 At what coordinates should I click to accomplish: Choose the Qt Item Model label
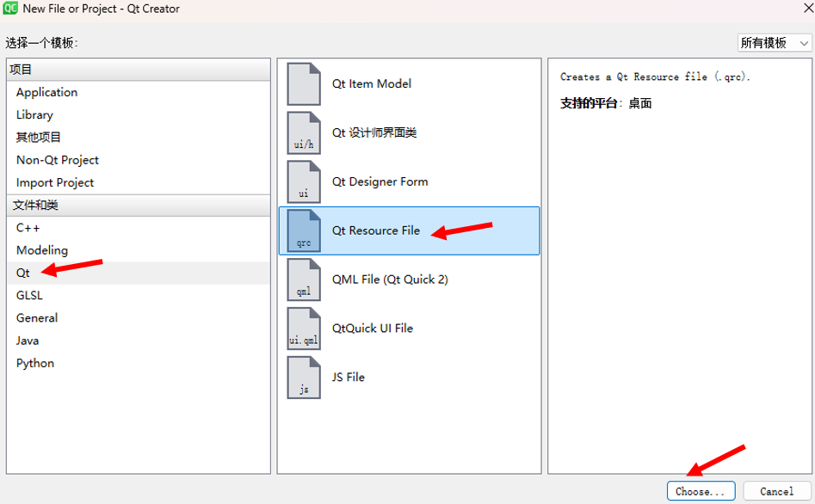click(x=372, y=83)
